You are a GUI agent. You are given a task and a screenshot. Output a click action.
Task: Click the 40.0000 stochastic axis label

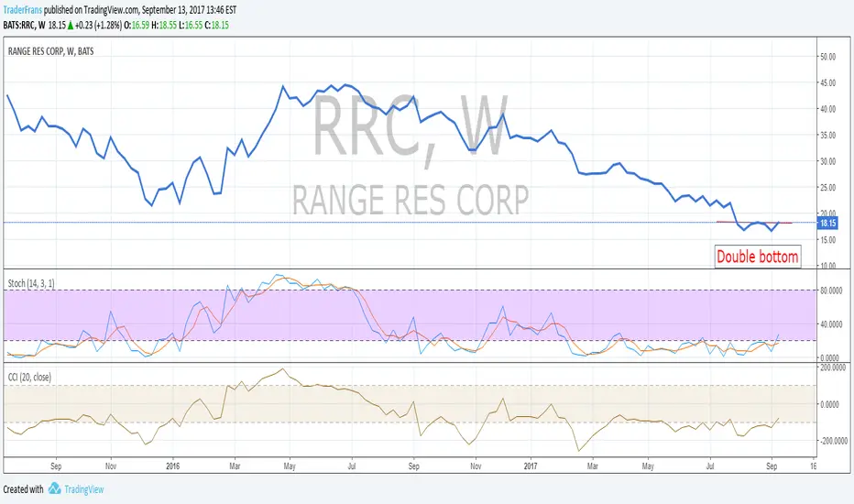(x=833, y=324)
